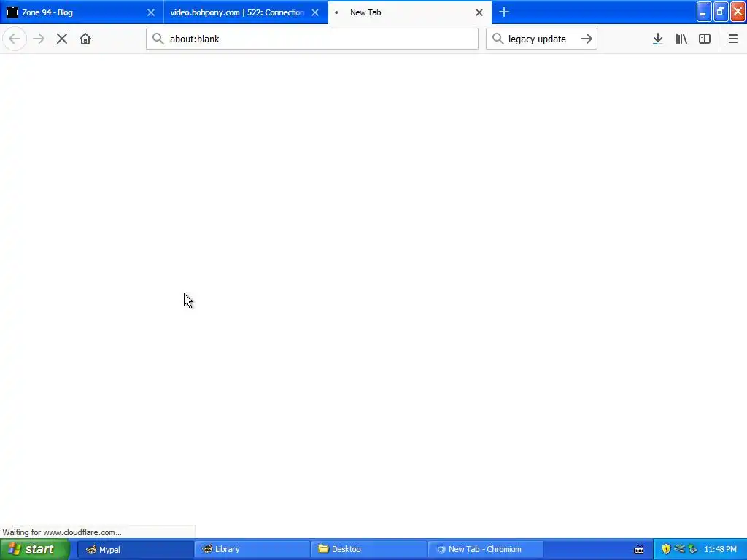Go back to the previous page
Screen dimensions: 747x560
(x=15, y=39)
